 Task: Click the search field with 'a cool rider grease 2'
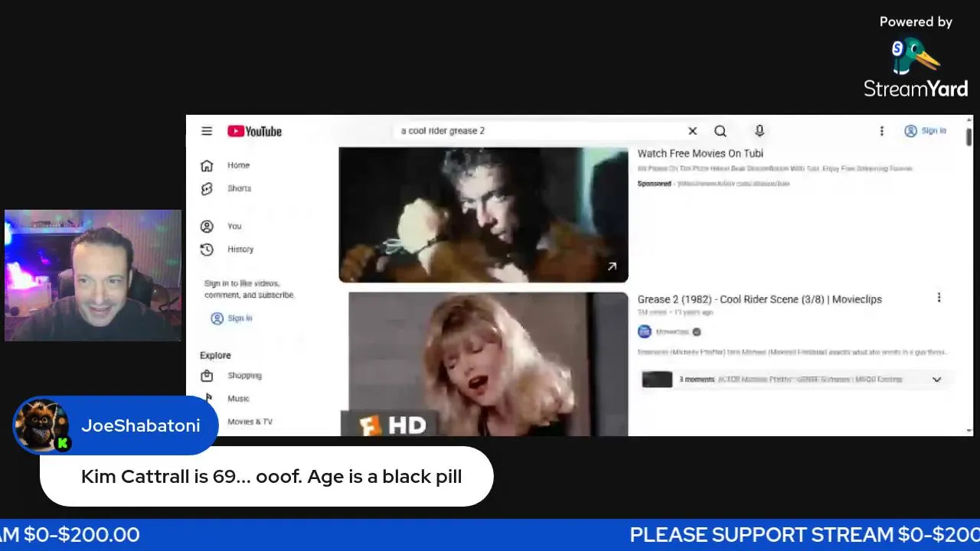[540, 131]
